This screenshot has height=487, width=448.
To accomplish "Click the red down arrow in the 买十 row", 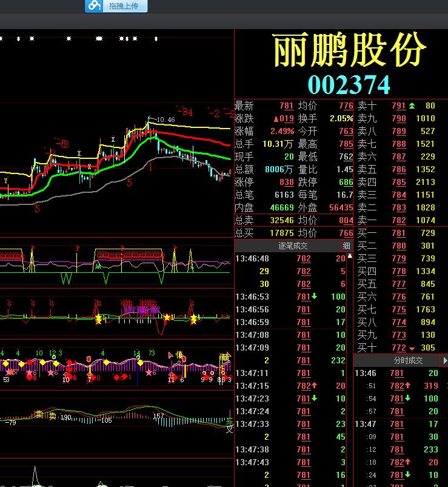I will click(412, 349).
